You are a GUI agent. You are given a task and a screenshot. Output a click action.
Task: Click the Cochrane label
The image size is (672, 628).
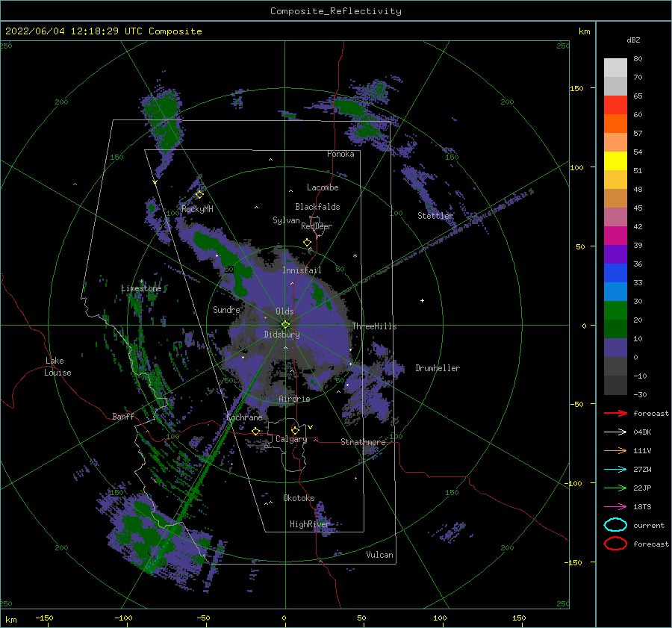pos(244,417)
